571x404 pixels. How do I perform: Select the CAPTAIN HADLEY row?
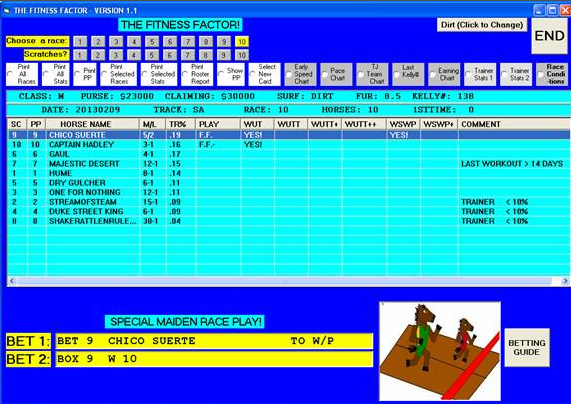pyautogui.click(x=288, y=145)
